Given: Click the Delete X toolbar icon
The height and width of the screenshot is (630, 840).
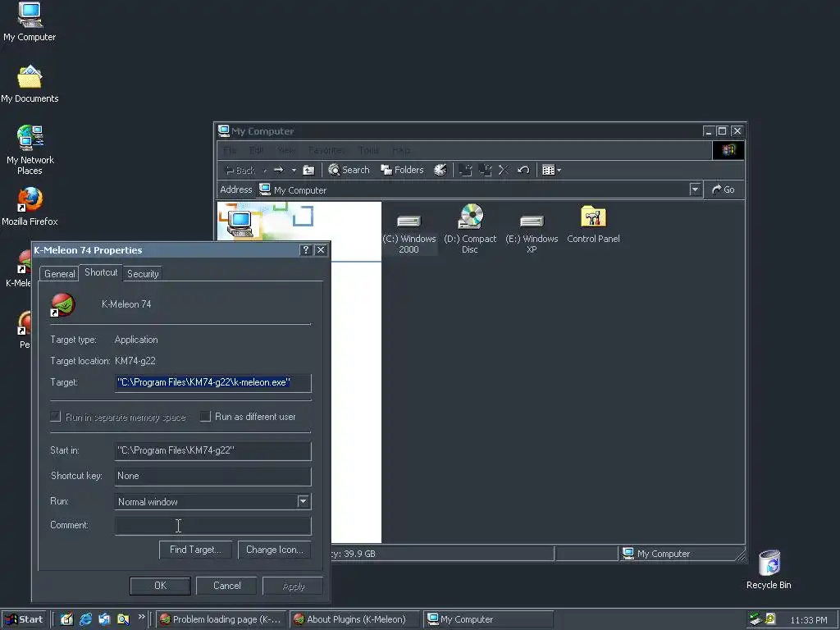Looking at the screenshot, I should click(504, 170).
